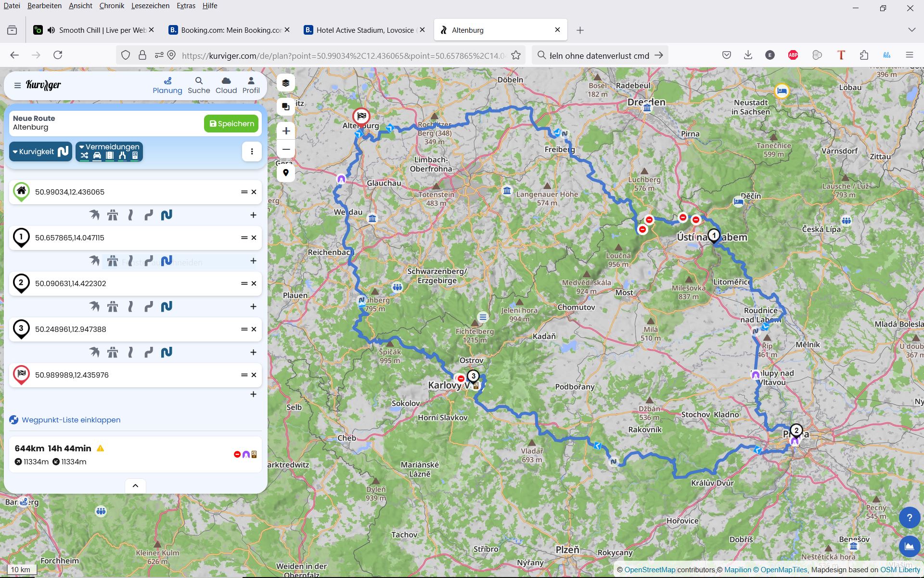Bookmark this page with the star icon
This screenshot has width=924, height=578.
click(516, 55)
